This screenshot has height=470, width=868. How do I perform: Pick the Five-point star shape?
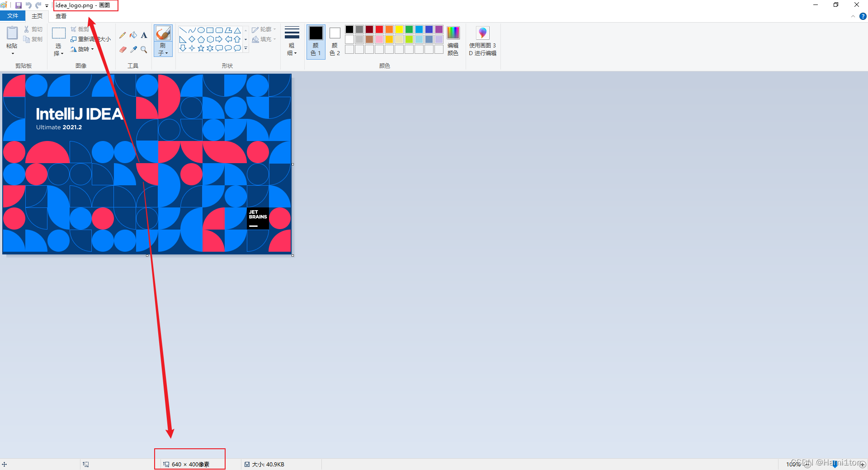(201, 48)
